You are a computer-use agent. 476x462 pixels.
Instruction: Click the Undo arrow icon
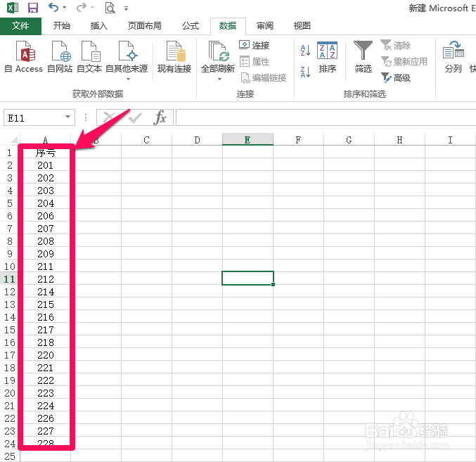click(x=53, y=7)
